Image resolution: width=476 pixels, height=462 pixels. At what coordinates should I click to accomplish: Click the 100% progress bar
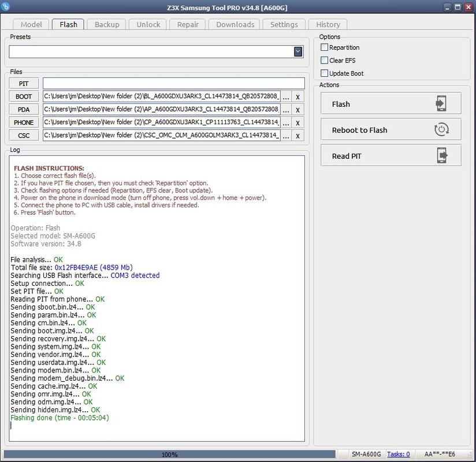pos(169,454)
